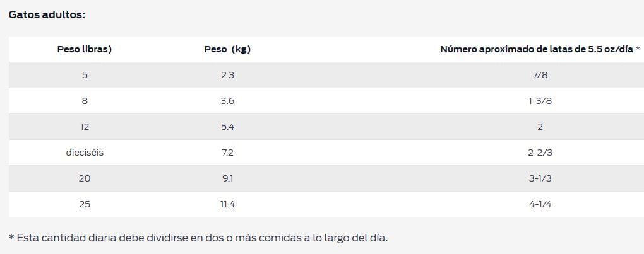Click the 9.1 kg cell

(x=227, y=178)
